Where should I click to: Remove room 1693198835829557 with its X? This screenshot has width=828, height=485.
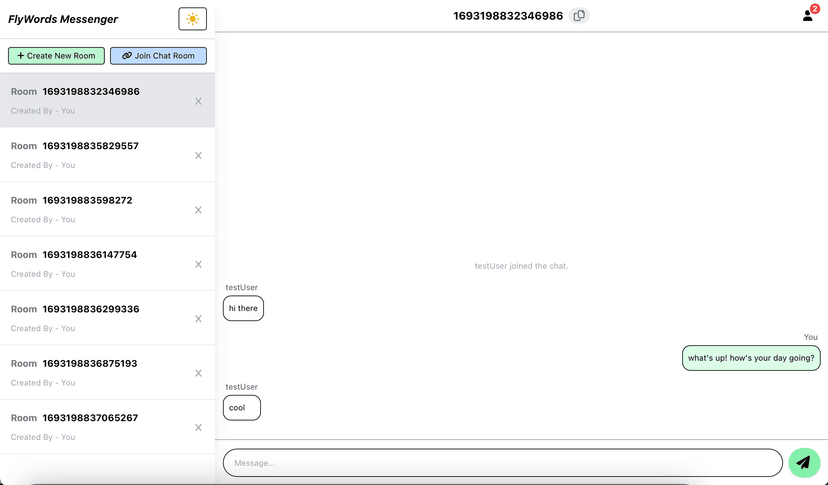point(198,155)
